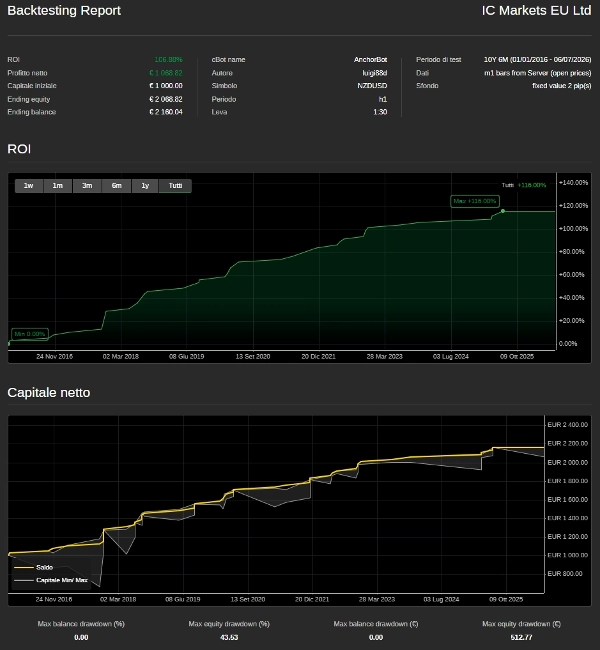Click the cBot name AnchorBot

[370, 60]
